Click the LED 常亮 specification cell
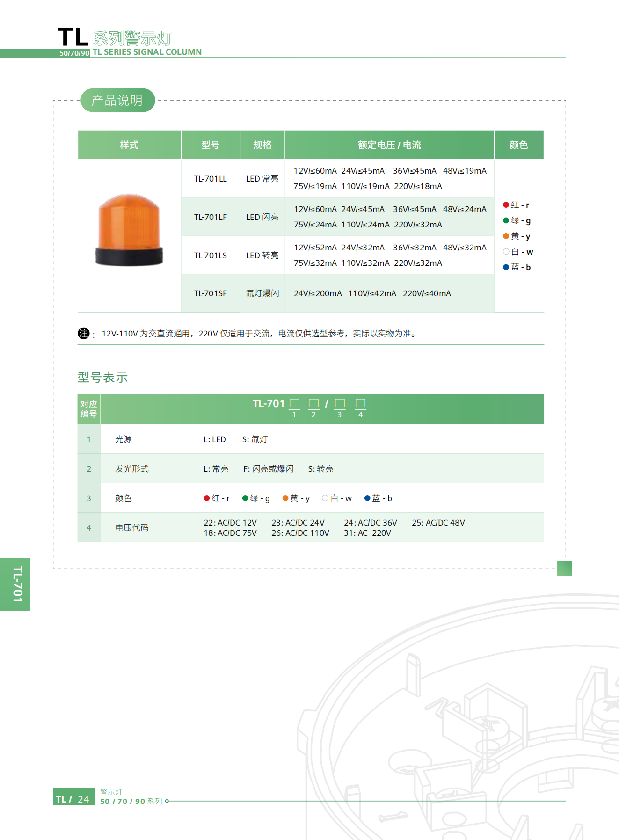 point(262,179)
